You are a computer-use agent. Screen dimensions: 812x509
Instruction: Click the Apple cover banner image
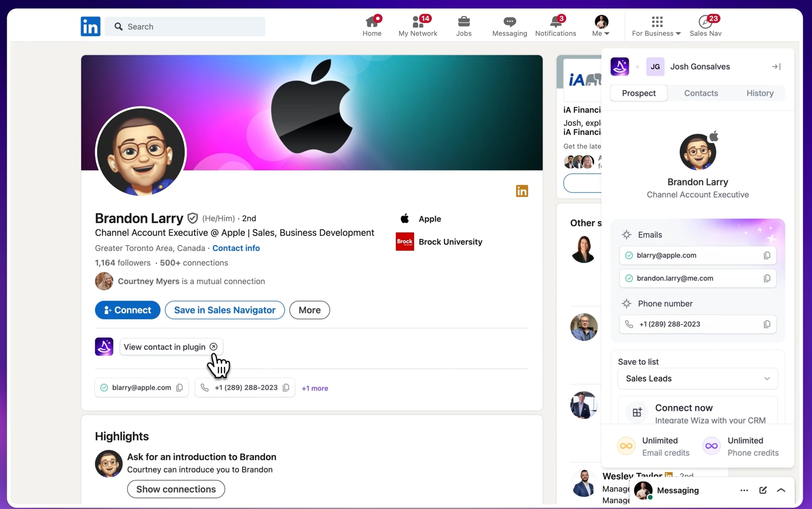point(312,112)
